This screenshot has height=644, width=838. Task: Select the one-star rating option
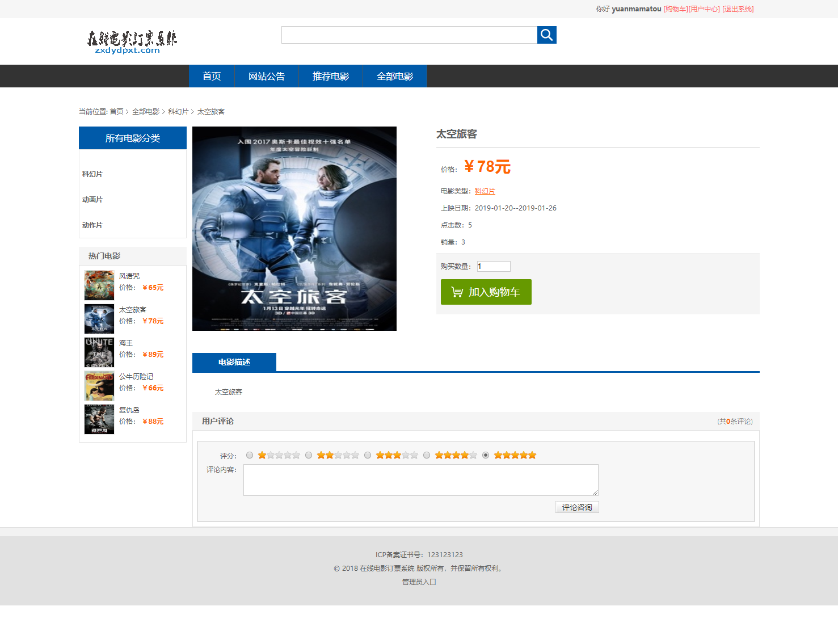(x=250, y=454)
